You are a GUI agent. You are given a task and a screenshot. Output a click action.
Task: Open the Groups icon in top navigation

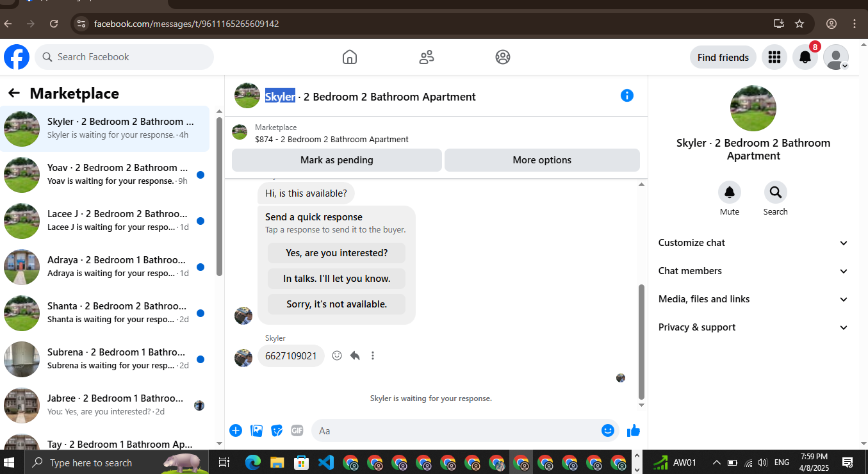tap(503, 57)
